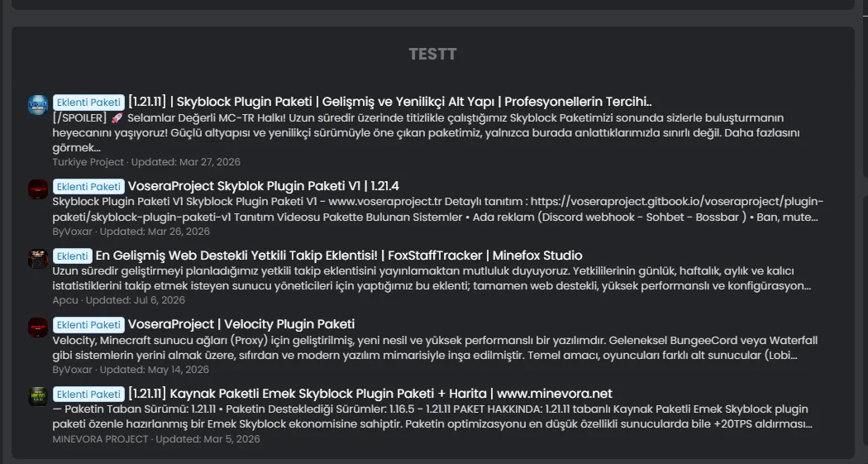The width and height of the screenshot is (868, 464).
Task: Open En Gelişmiş Web Destekli Yetkili Takip title
Action: tap(339, 256)
